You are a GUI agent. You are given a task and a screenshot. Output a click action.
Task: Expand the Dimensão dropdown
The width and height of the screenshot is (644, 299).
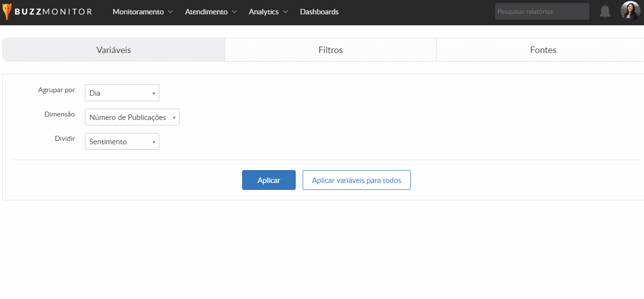click(132, 118)
